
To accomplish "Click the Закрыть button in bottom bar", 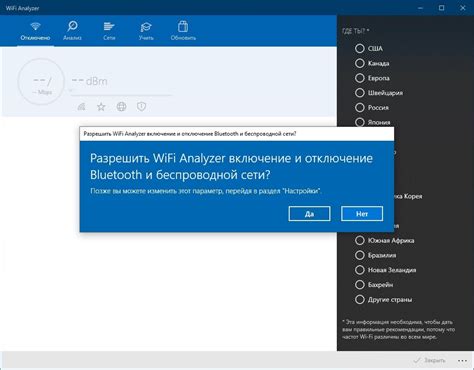I will click(x=429, y=360).
